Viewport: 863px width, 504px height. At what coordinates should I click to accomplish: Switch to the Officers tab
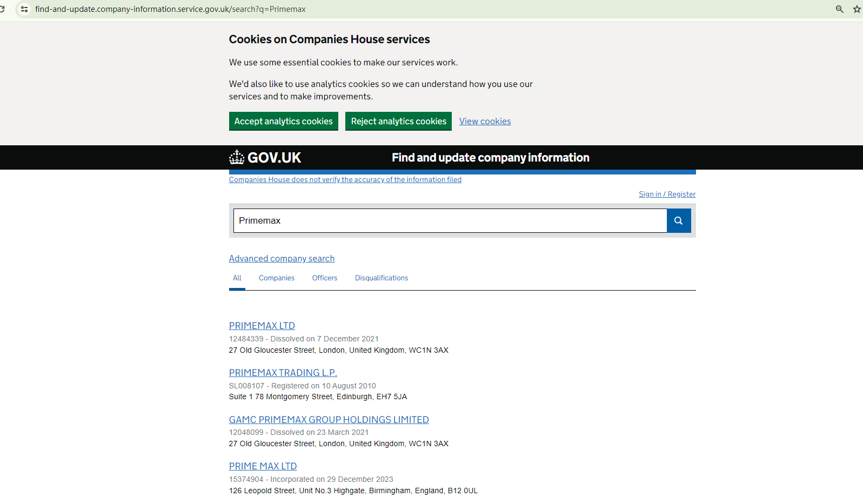325,278
